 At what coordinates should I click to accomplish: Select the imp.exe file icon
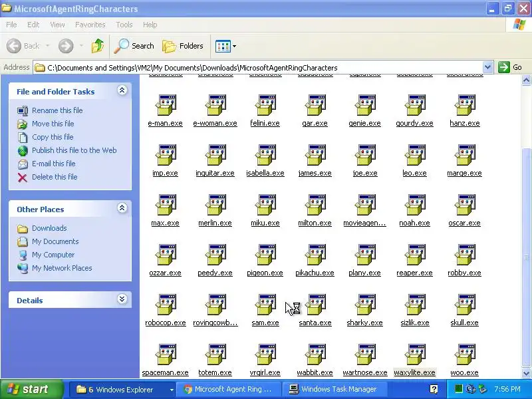point(166,156)
